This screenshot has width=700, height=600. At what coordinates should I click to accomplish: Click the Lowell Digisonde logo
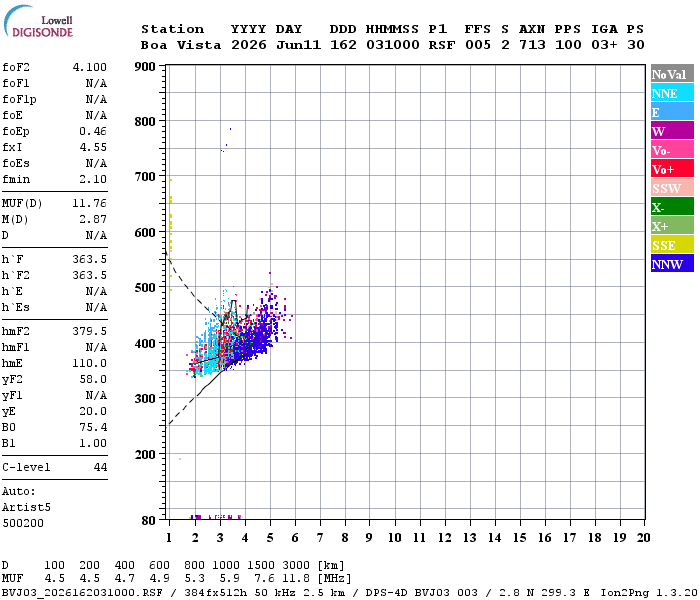38,22
